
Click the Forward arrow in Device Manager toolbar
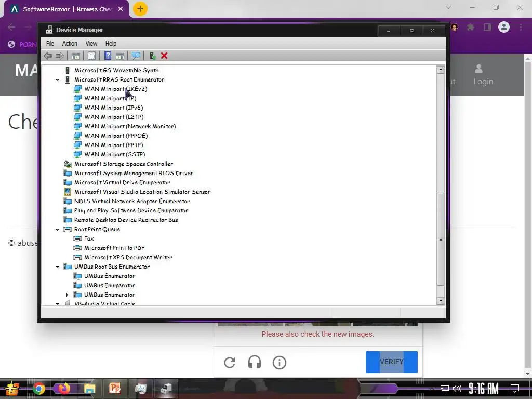60,56
